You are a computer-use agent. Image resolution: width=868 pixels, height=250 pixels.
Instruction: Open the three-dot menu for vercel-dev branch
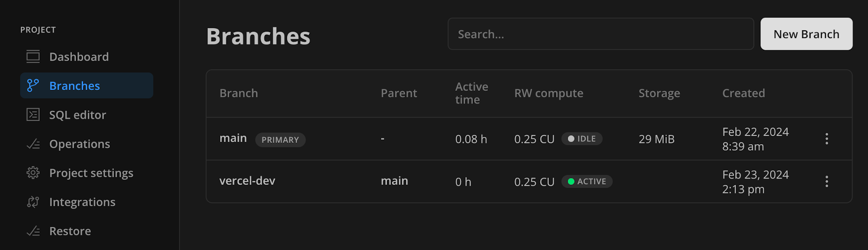[x=827, y=181]
